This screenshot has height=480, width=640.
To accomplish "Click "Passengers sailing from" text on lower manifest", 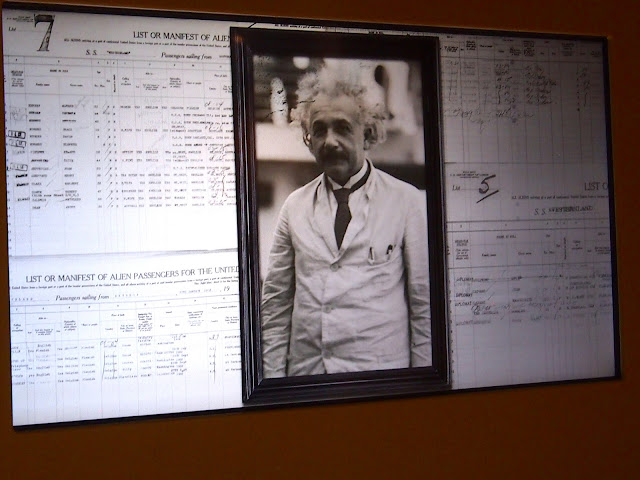I will [82, 298].
